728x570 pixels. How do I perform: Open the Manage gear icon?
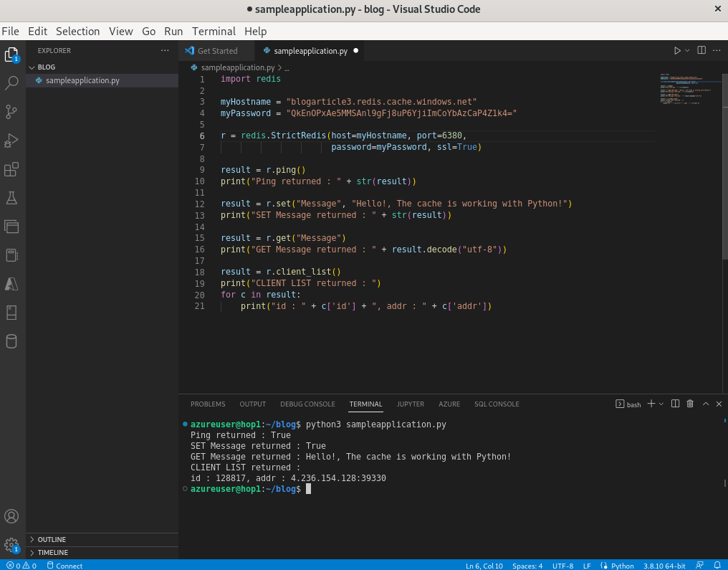click(11, 544)
